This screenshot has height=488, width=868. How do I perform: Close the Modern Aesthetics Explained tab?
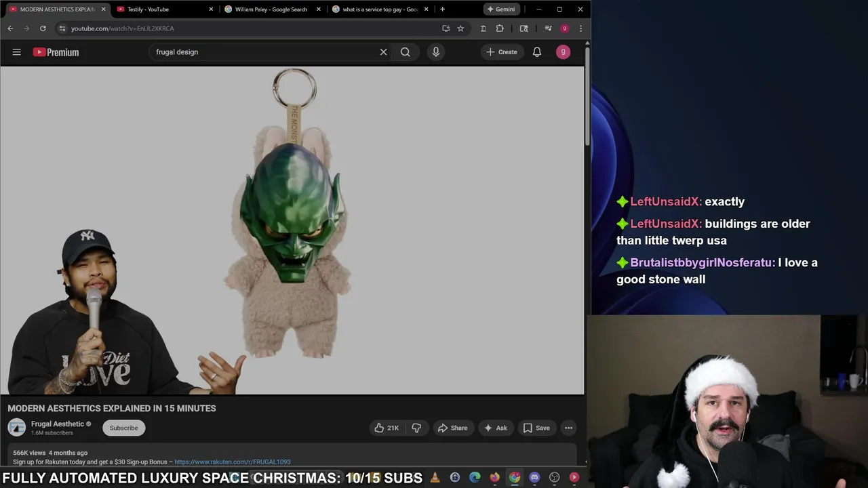[103, 9]
